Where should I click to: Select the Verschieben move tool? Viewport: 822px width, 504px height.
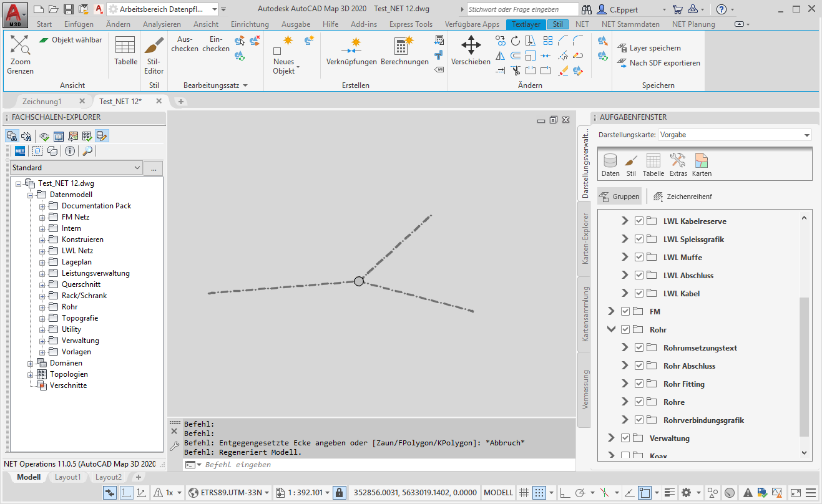click(471, 51)
